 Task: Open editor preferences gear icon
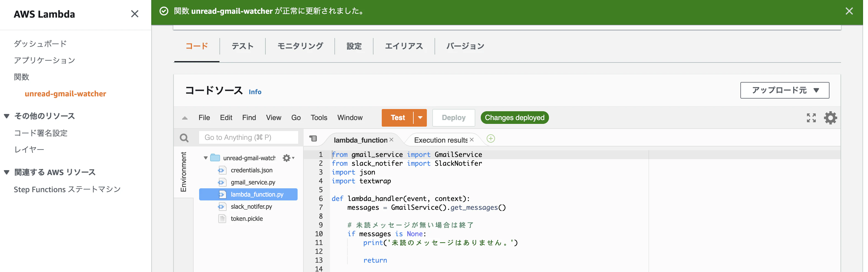[x=830, y=118]
